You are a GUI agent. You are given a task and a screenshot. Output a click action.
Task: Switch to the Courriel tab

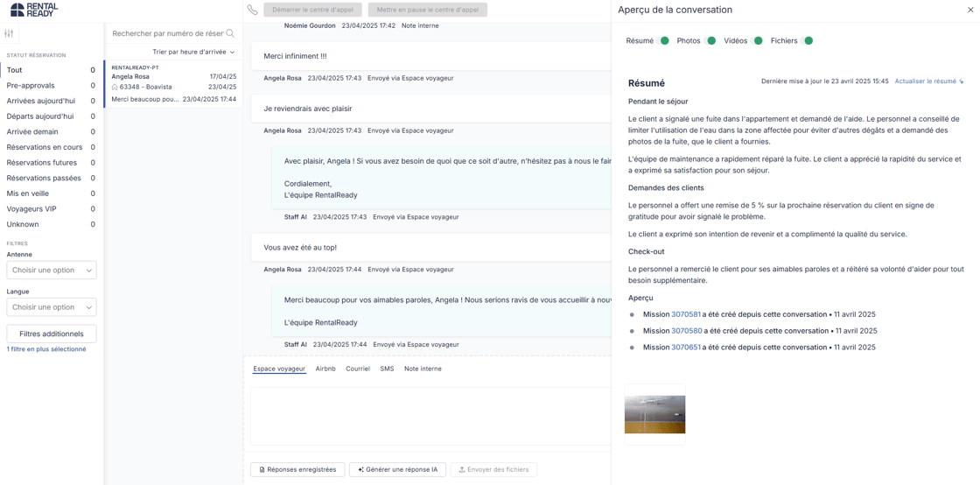pyautogui.click(x=358, y=369)
